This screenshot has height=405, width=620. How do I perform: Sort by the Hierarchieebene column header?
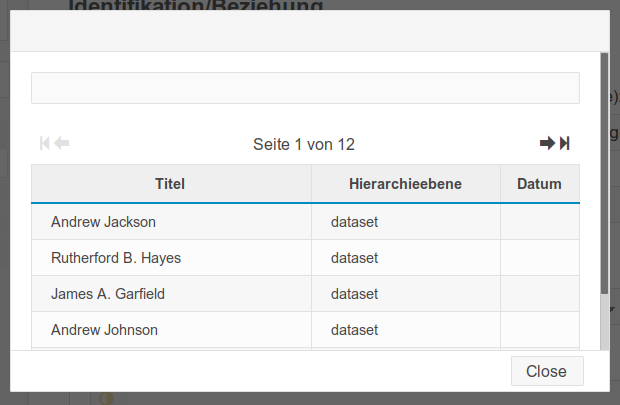pyautogui.click(x=406, y=184)
